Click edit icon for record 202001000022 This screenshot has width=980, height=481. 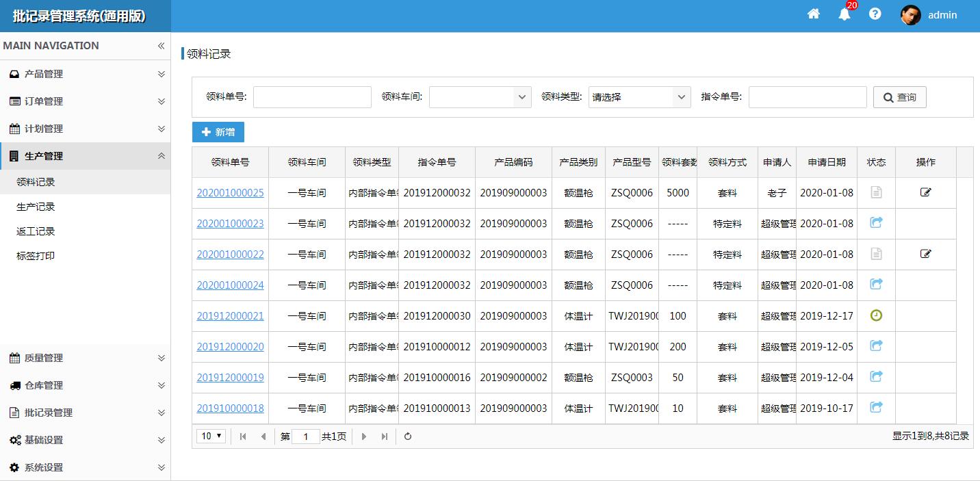(926, 254)
